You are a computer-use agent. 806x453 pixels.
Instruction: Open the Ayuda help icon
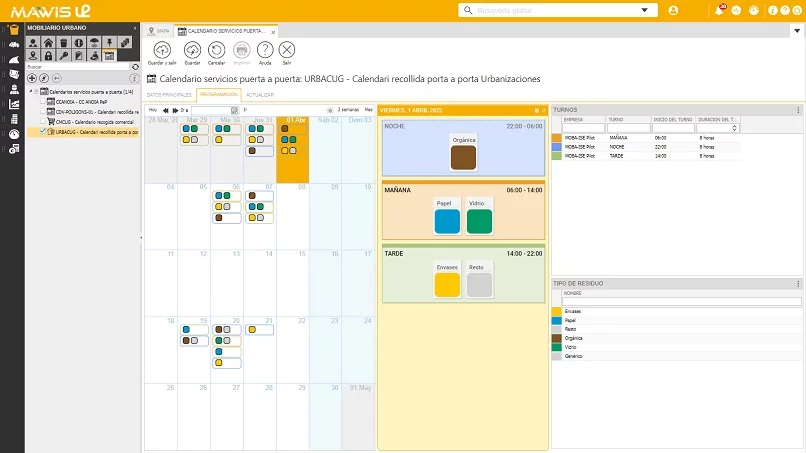[265, 50]
